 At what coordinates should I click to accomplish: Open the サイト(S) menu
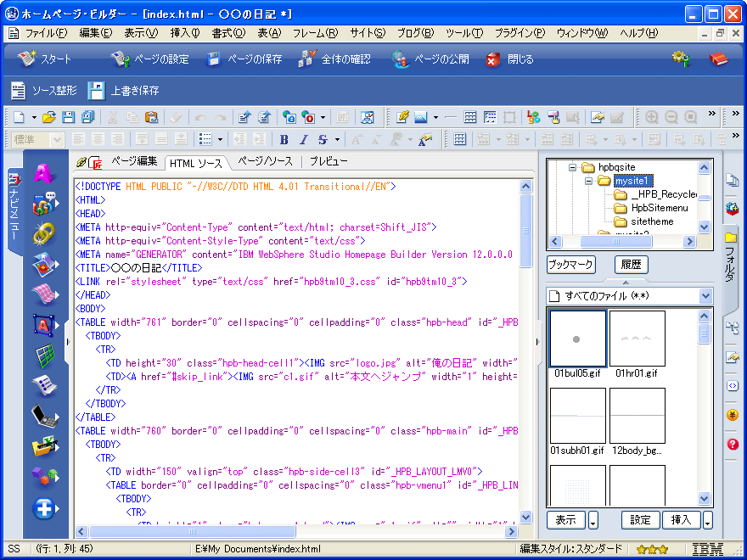tap(368, 33)
